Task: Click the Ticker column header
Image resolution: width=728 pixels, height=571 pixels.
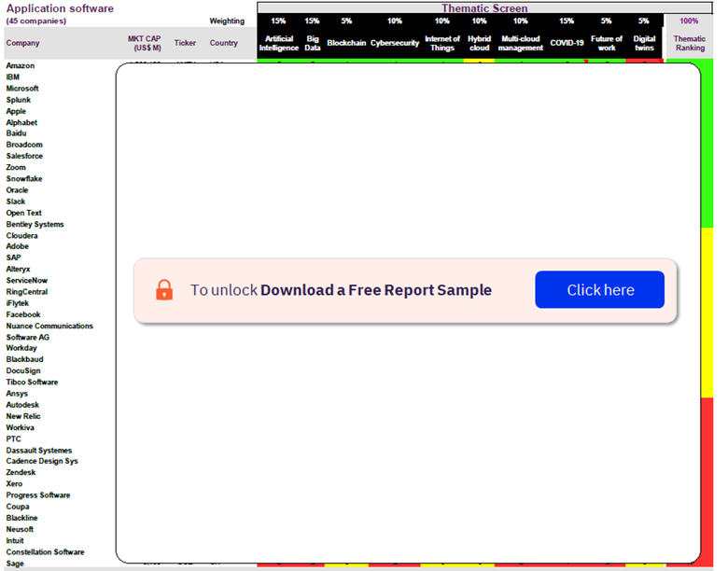Action: click(185, 43)
